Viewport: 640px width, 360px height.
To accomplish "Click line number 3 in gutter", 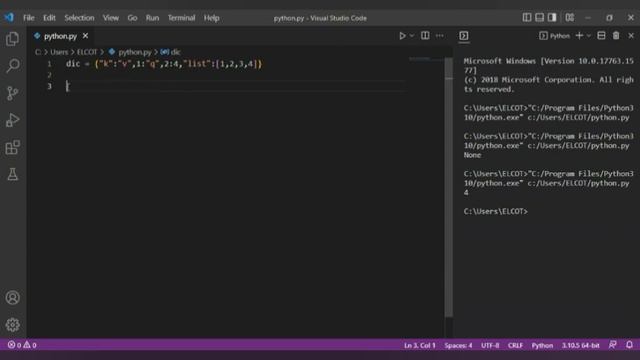I will tap(49, 86).
